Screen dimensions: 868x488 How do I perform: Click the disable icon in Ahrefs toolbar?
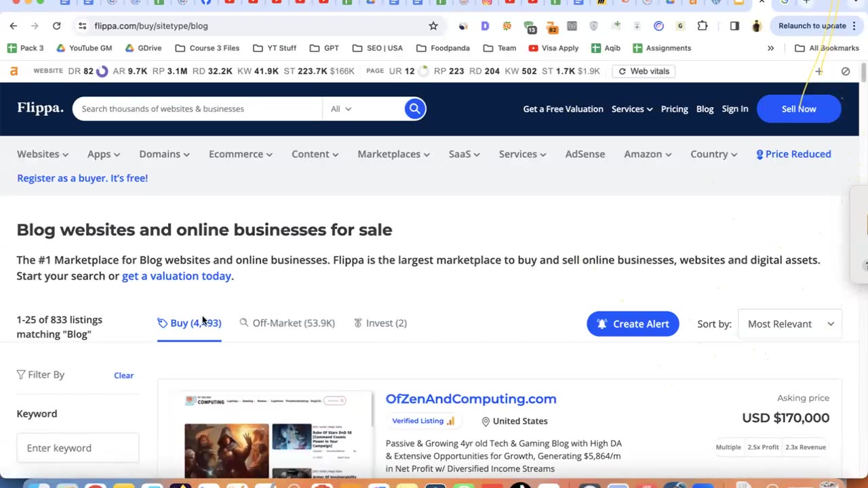pos(846,71)
